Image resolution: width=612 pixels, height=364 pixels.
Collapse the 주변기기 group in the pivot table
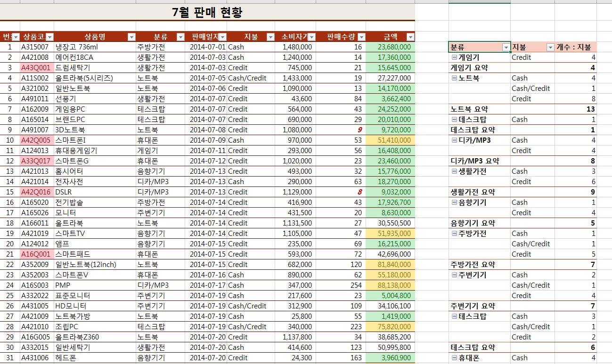(x=454, y=275)
